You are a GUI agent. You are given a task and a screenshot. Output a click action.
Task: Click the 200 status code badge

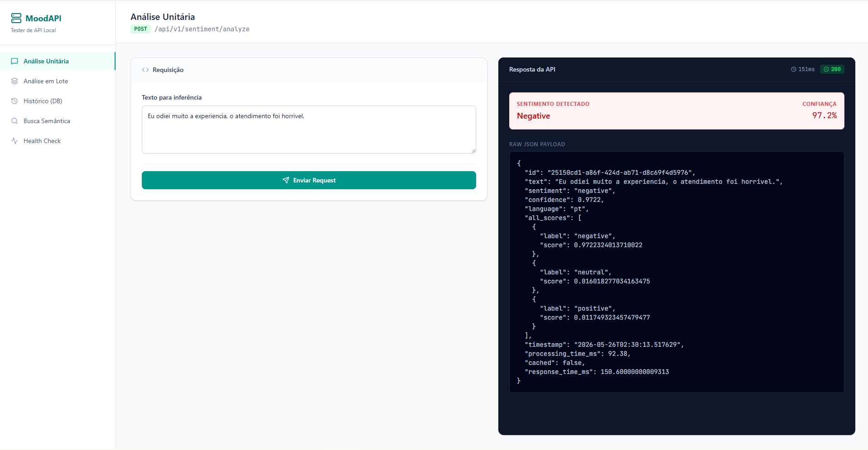pos(832,69)
